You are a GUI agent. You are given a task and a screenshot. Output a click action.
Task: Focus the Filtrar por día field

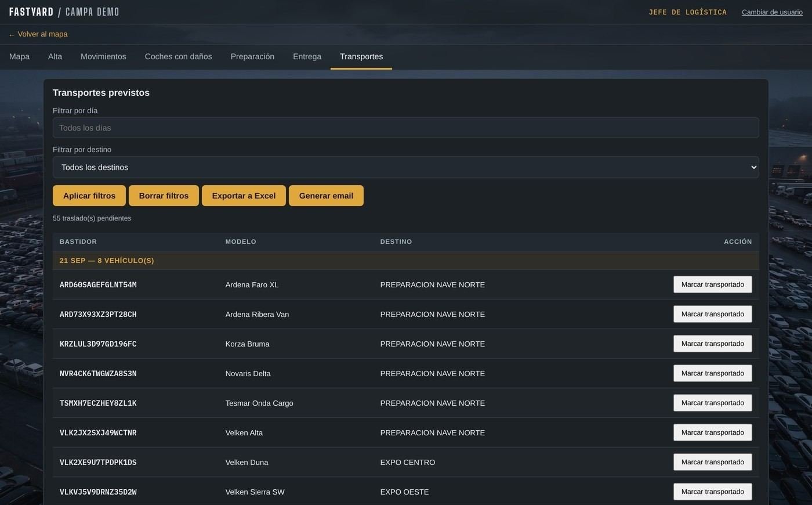coord(406,128)
